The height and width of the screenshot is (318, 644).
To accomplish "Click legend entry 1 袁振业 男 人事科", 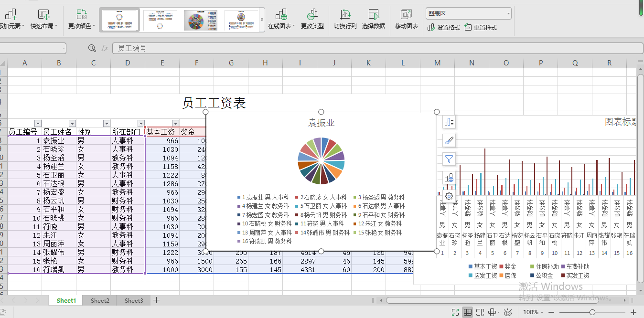I will [x=263, y=197].
